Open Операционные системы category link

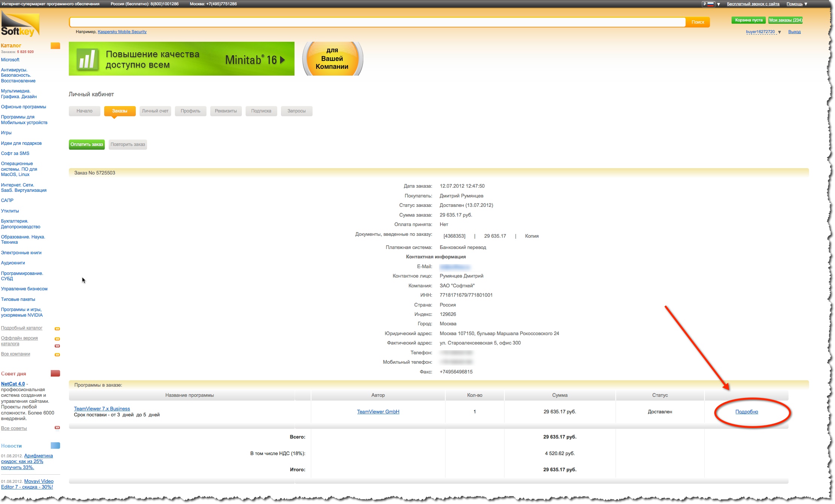(19, 169)
